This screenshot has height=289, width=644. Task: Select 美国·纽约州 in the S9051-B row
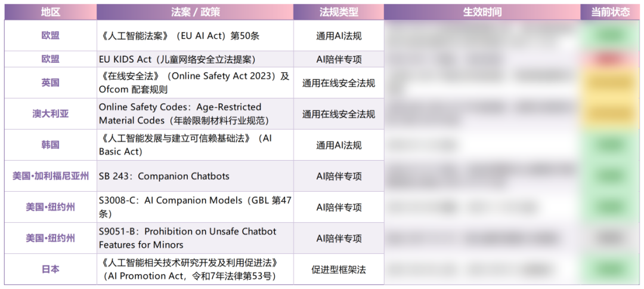pos(51,238)
